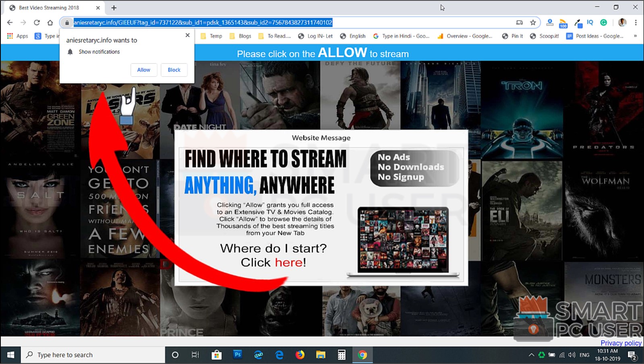Open Microsoft Store from the taskbar
This screenshot has height=364, width=644.
pyautogui.click(x=216, y=355)
